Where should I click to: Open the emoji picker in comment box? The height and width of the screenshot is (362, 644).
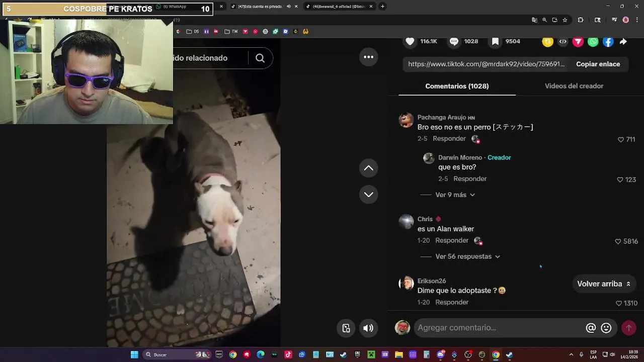(x=606, y=328)
